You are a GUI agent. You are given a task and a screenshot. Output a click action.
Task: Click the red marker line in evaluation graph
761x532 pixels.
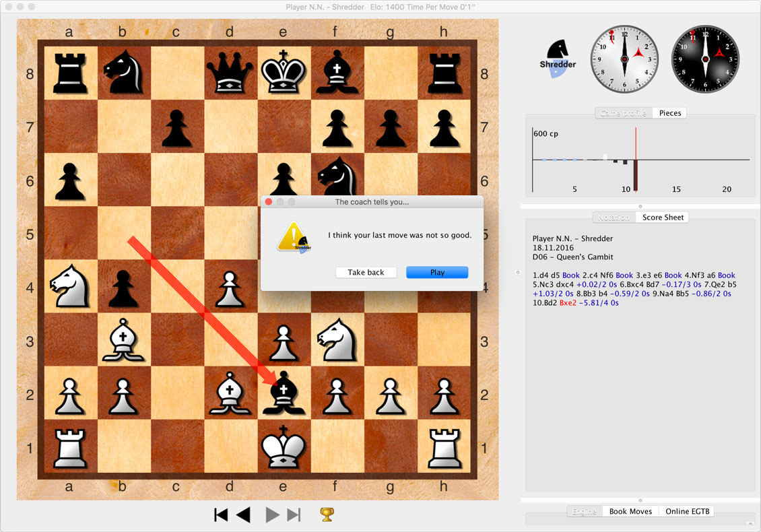[x=636, y=160]
